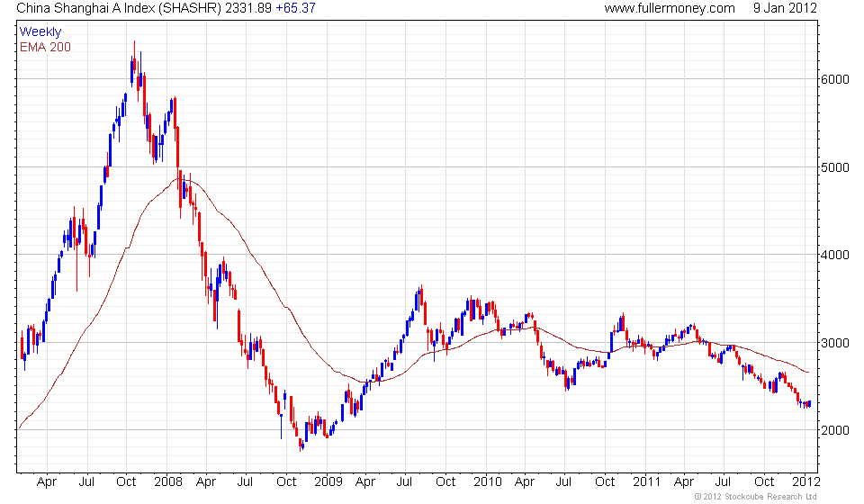Click the 3000 y-axis label

[835, 343]
